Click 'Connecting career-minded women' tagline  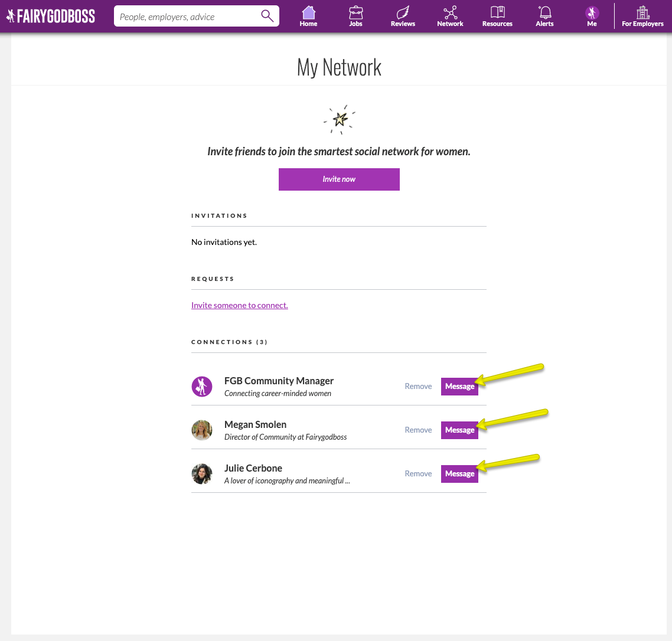(x=278, y=393)
